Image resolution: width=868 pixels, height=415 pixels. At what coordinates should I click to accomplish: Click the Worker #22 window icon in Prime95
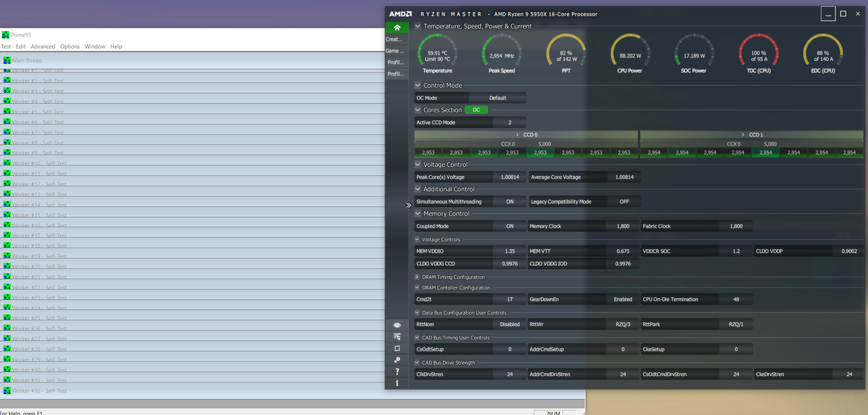pyautogui.click(x=7, y=288)
